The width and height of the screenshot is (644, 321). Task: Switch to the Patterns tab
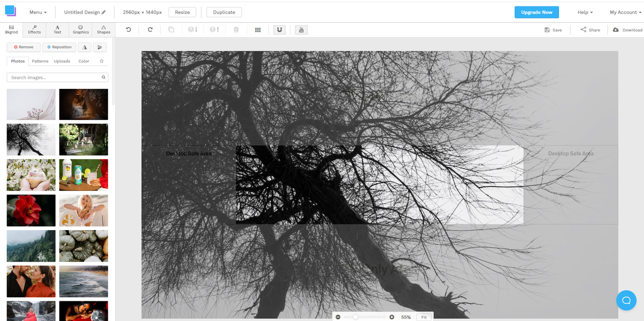(40, 61)
